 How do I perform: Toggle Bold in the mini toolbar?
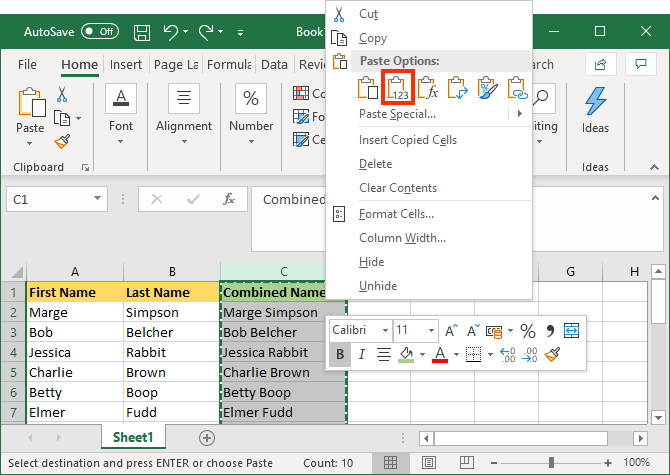[340, 354]
